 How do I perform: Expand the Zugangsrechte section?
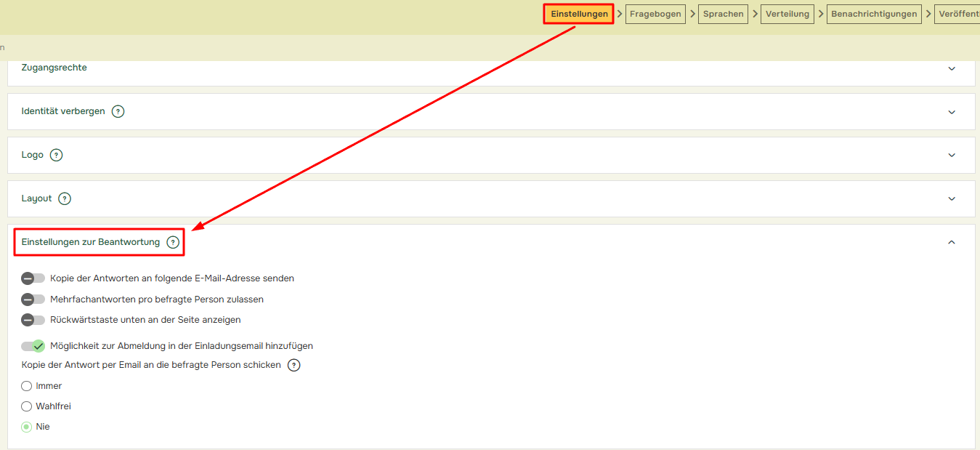click(952, 68)
